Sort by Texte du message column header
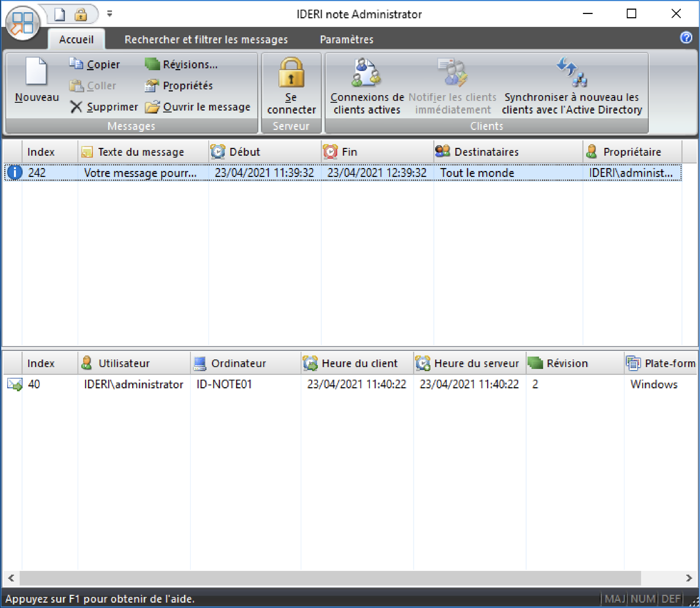Screen dimensions: 700x608 point(143,152)
